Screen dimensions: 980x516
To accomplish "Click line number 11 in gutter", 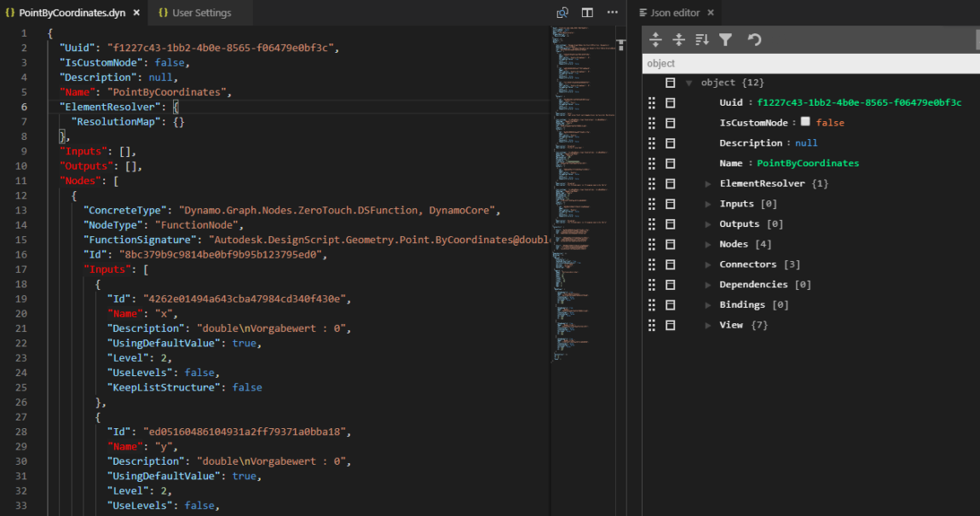I will [x=21, y=181].
